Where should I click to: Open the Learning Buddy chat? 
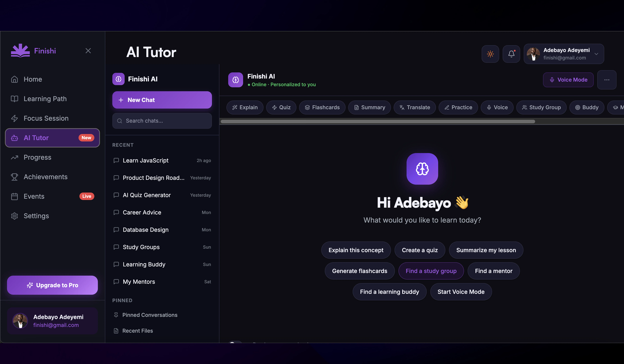click(x=162, y=264)
